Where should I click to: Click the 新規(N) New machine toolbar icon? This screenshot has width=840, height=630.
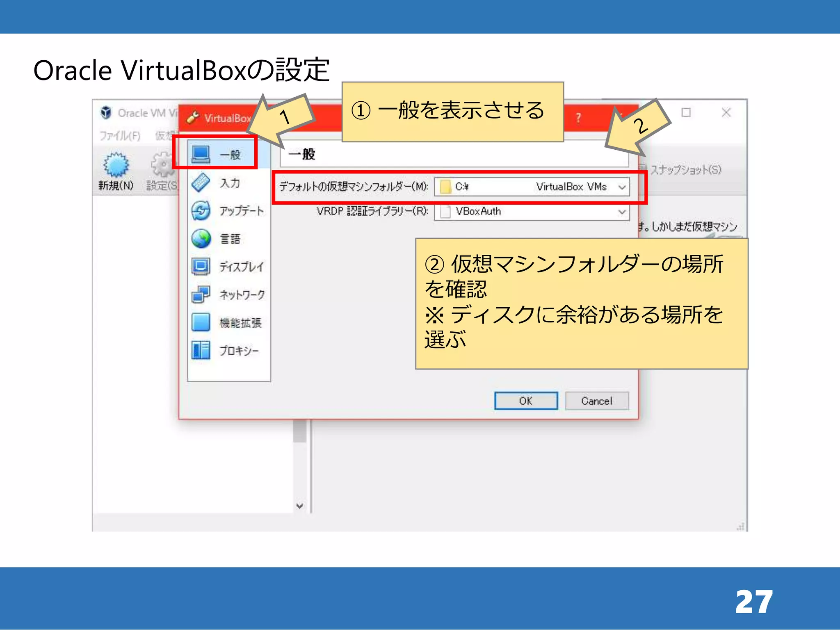coord(116,164)
